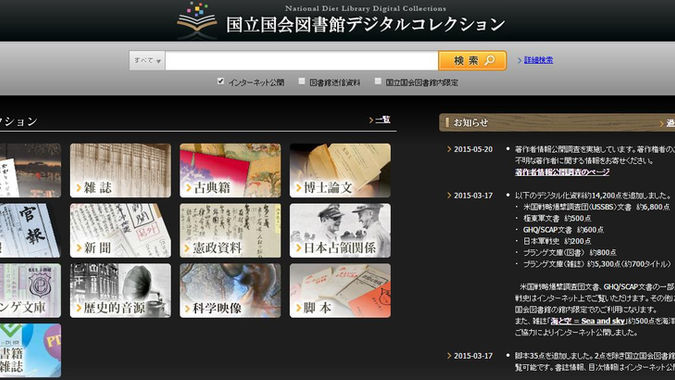Screen dimensions: 675x380
Task: Open the 官報 collection tile
Action: tap(30, 231)
